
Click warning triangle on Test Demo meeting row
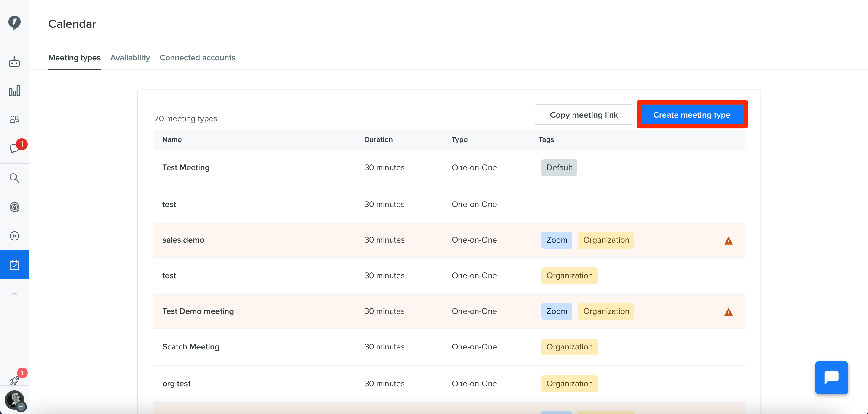[729, 312]
